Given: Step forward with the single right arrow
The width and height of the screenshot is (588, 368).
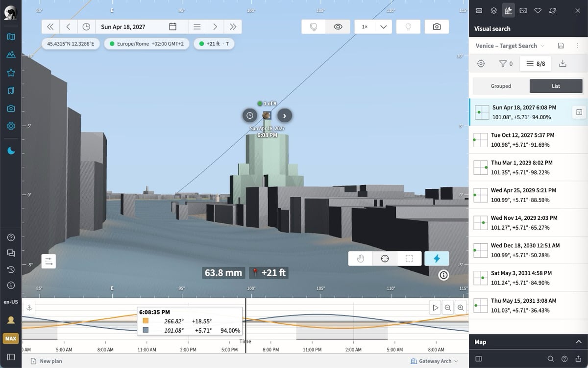Looking at the screenshot, I should (215, 26).
